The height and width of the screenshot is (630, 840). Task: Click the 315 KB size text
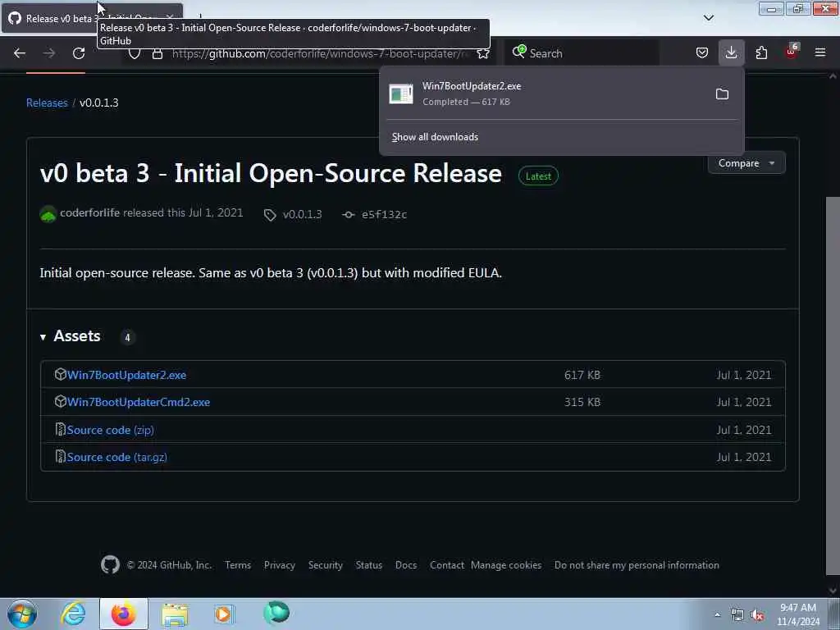[582, 402]
